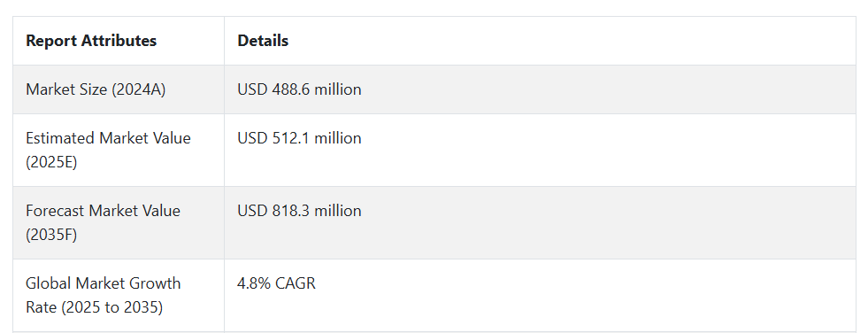Viewport: 868px width, 333px height.
Task: Click the '(2035F)' text in the attributes column
Action: [51, 235]
